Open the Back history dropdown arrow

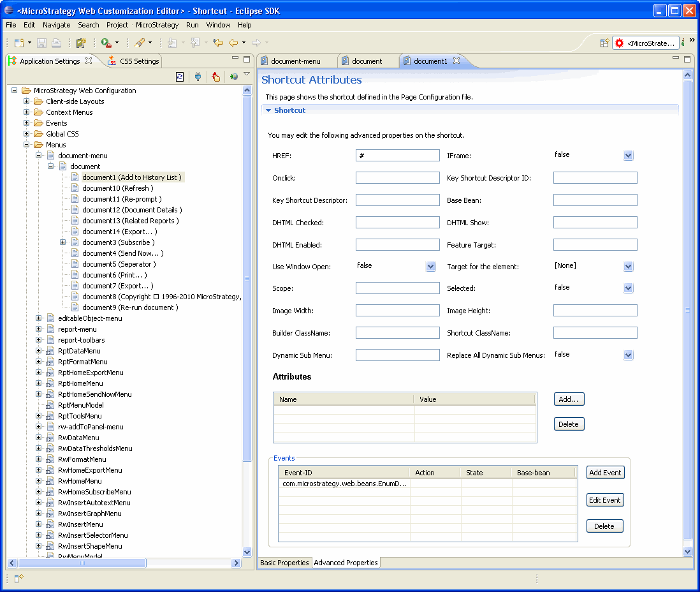coord(244,43)
